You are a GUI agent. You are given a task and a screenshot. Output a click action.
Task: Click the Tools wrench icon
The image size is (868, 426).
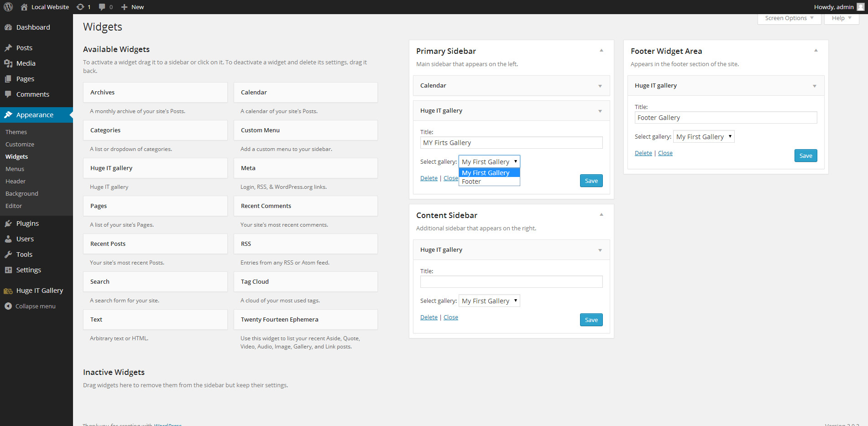pyautogui.click(x=8, y=255)
